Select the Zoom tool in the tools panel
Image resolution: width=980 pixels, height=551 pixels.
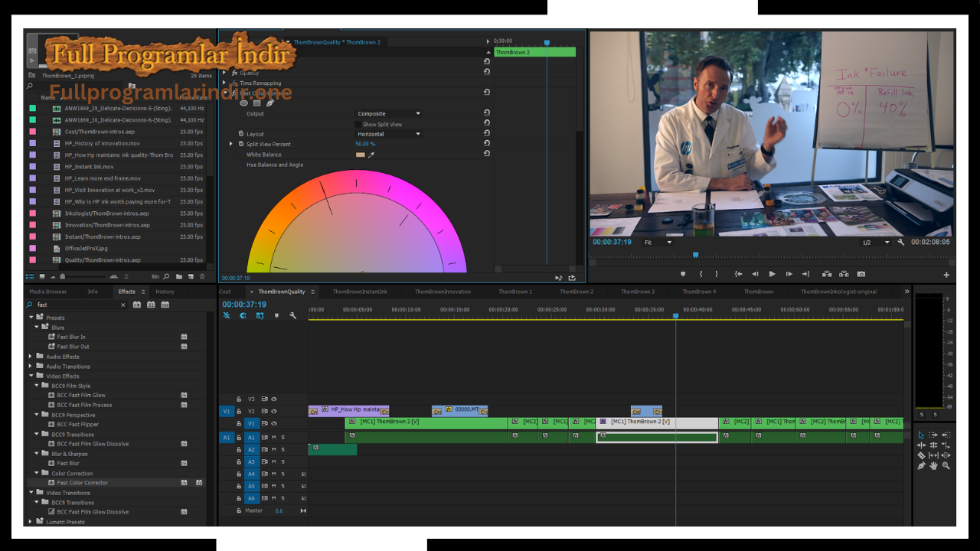pyautogui.click(x=946, y=465)
